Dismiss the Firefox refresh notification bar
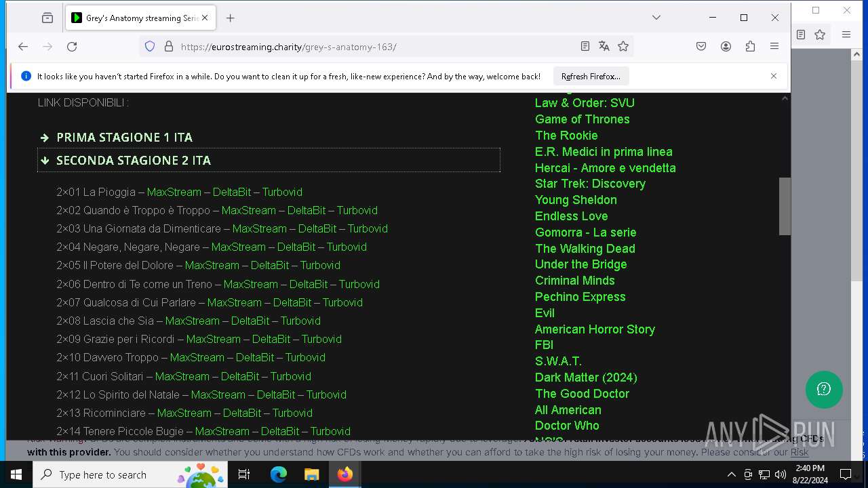 (x=774, y=76)
